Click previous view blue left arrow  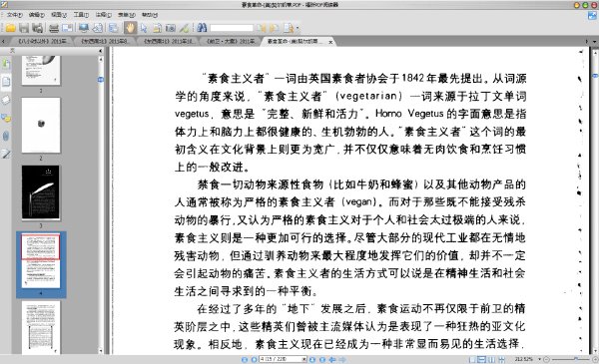[x=332, y=359]
